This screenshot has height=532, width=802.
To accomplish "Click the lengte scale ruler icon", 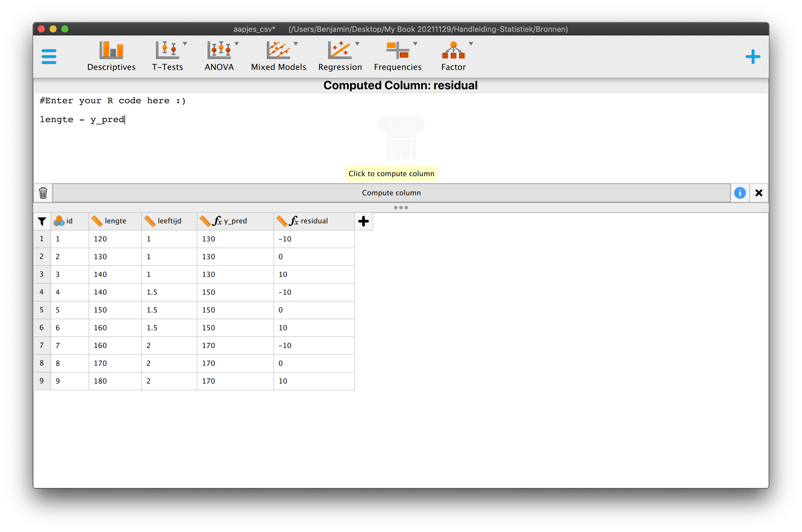I will point(97,221).
